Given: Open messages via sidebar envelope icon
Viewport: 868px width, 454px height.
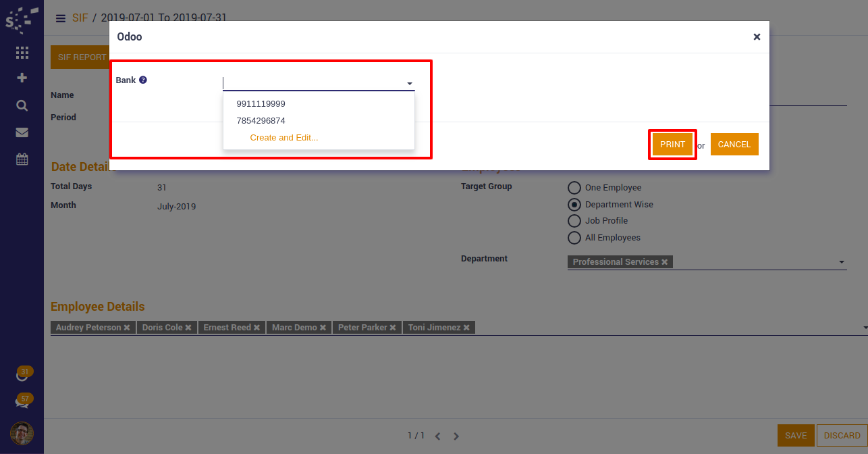Looking at the screenshot, I should pyautogui.click(x=22, y=132).
